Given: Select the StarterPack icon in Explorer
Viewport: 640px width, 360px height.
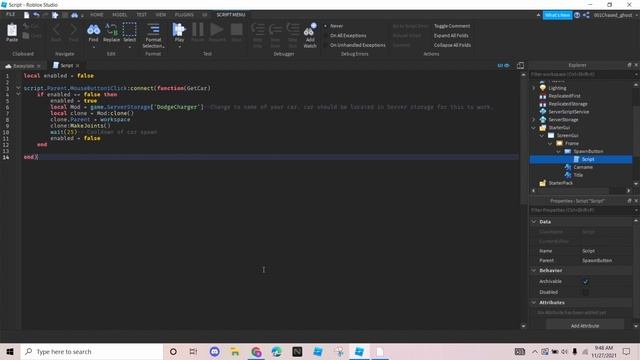Looking at the screenshot, I should [x=542, y=183].
